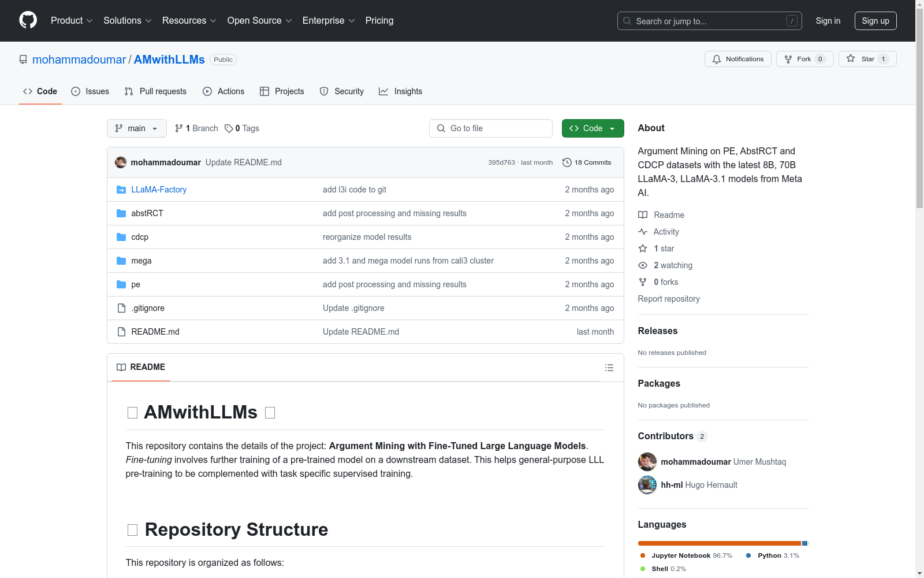Click the LLaMA-Factory submodule folder icon
The height and width of the screenshot is (578, 924).
121,190
